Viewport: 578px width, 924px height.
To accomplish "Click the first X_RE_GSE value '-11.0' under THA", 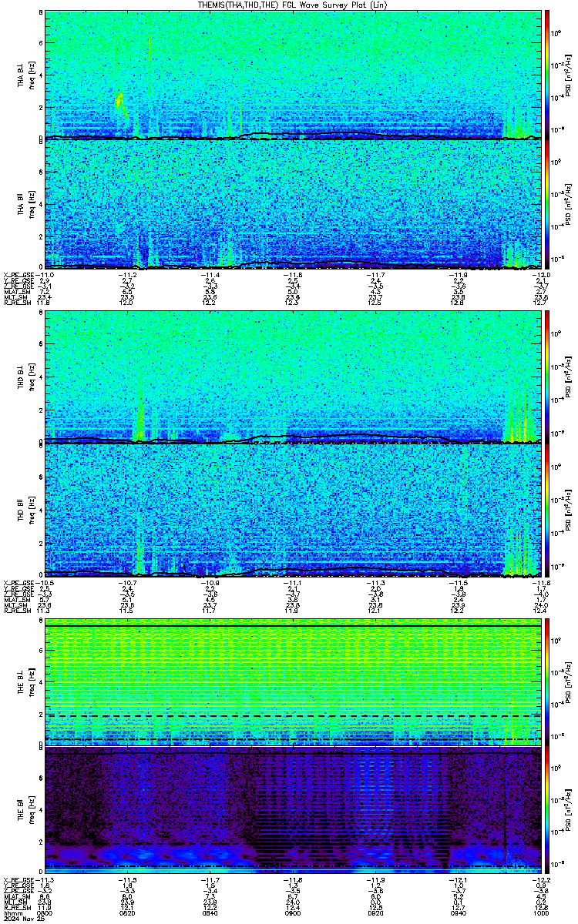I will pos(45,275).
